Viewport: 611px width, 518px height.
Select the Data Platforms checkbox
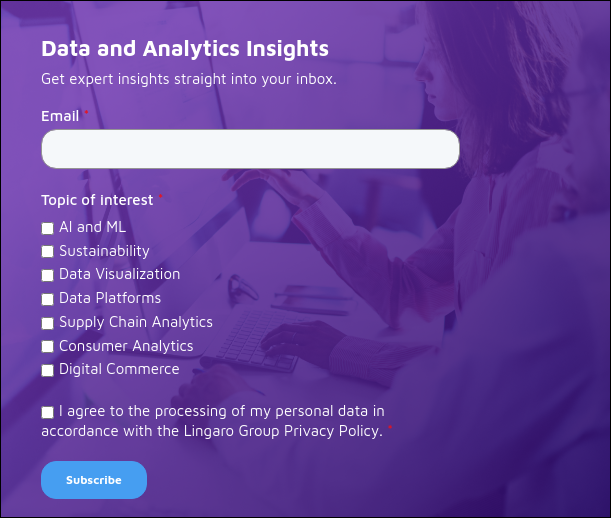coord(48,299)
